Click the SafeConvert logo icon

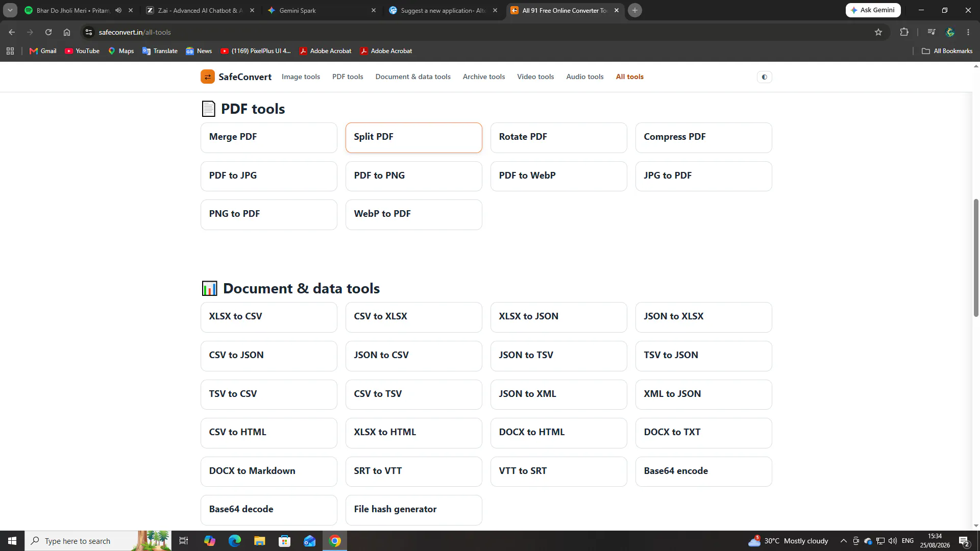click(x=207, y=77)
